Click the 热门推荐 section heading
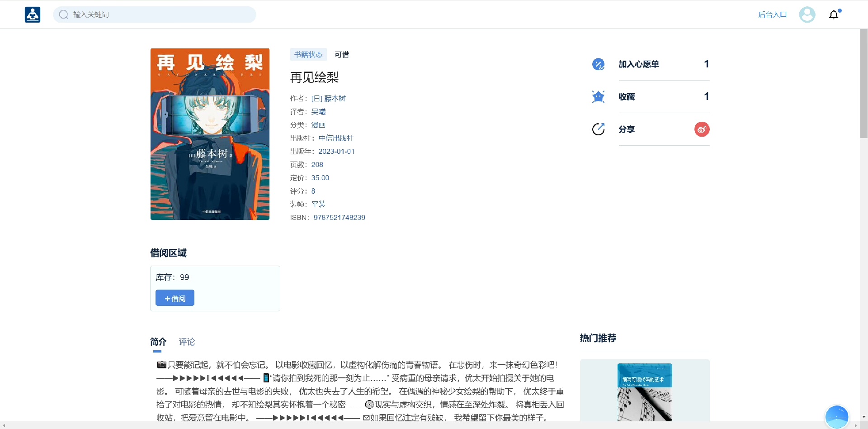The height and width of the screenshot is (429, 868). click(598, 338)
